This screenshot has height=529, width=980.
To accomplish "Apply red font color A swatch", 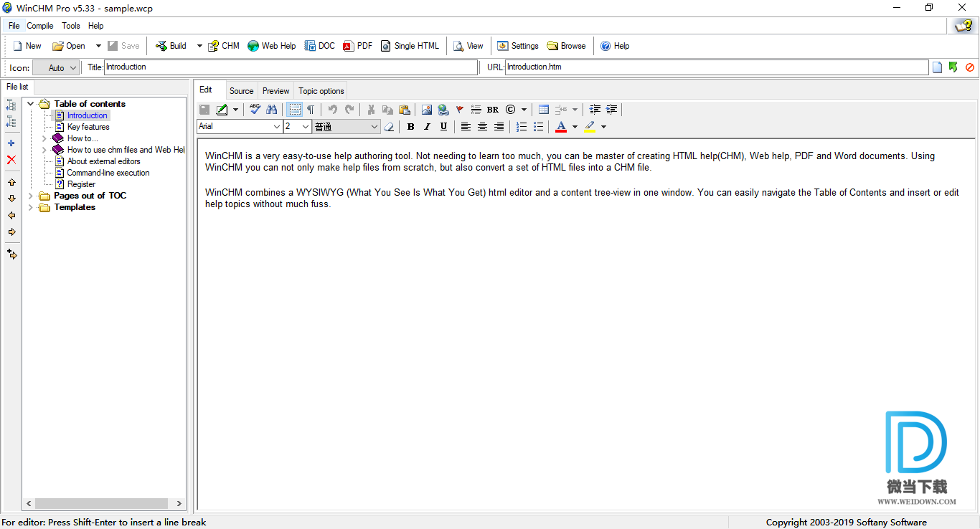I will point(561,127).
